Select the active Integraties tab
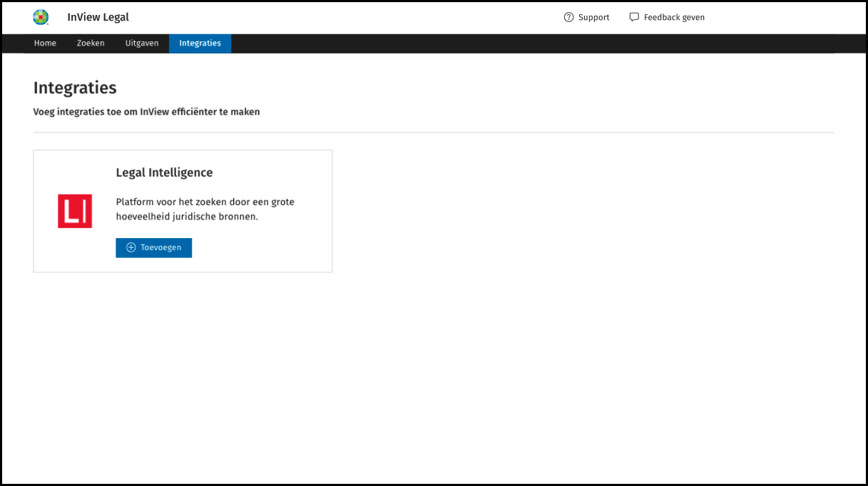 click(200, 43)
